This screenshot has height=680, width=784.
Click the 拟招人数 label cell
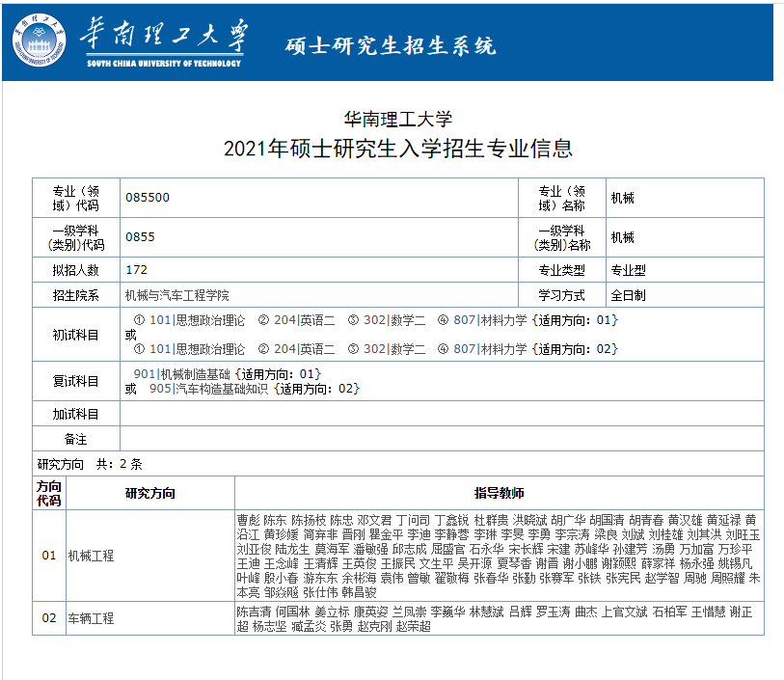(76, 270)
